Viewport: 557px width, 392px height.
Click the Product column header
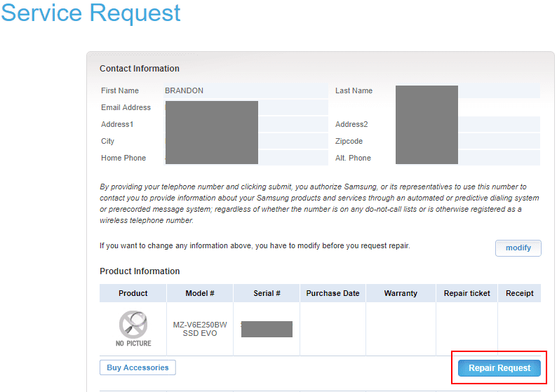click(x=133, y=293)
